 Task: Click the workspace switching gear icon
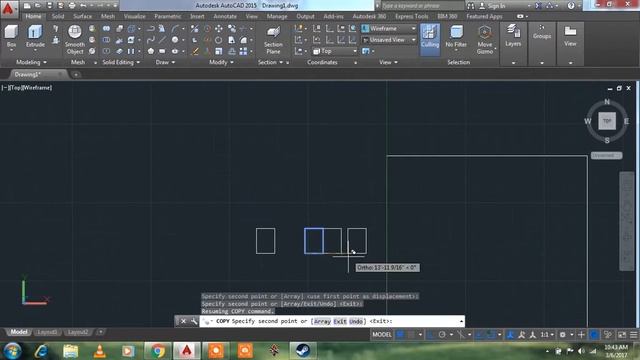pyautogui.click(x=562, y=335)
